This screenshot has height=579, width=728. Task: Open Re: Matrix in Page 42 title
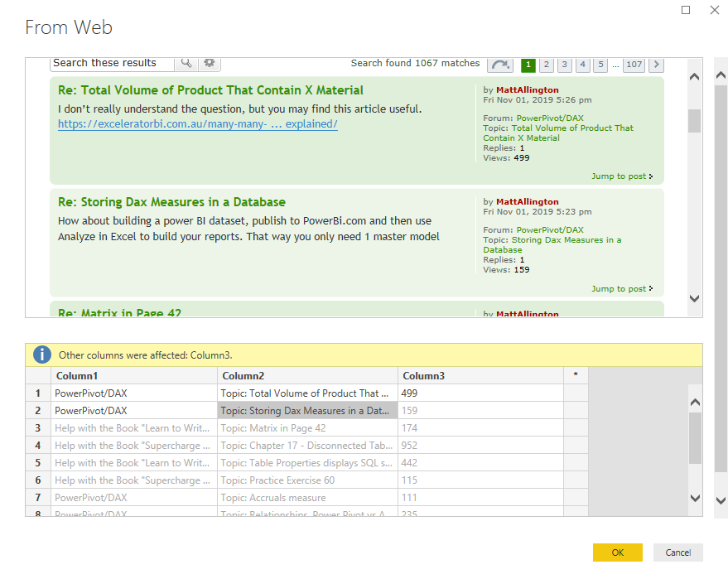tap(120, 312)
